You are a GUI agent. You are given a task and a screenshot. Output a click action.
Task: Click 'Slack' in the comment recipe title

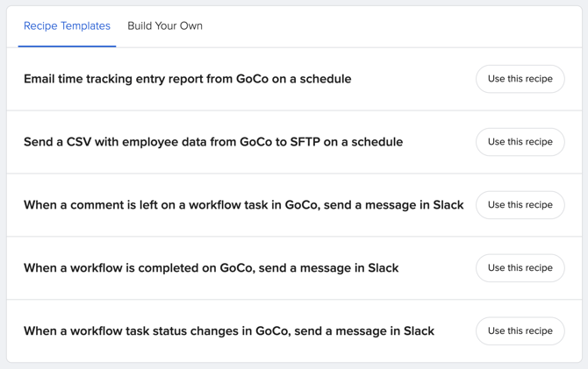click(448, 205)
